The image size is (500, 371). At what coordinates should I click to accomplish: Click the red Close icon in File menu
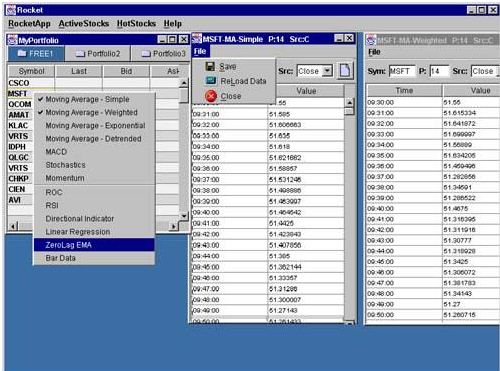(211, 96)
